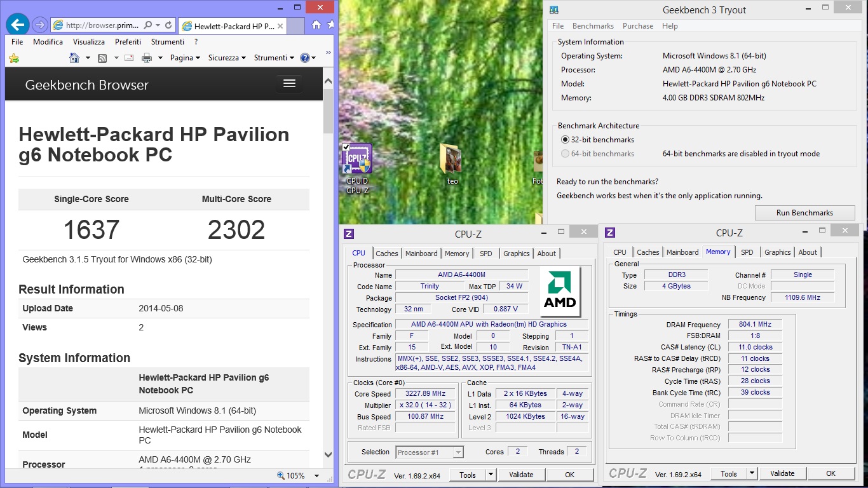
Task: Open the Sicurezza dropdown menu
Action: 227,58
